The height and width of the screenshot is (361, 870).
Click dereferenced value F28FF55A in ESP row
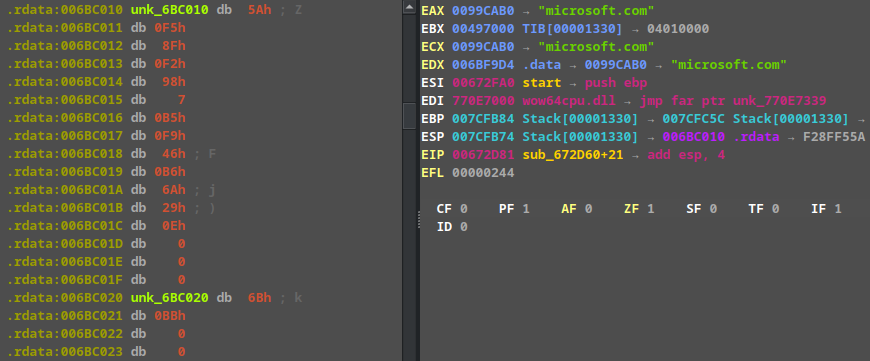(x=834, y=136)
